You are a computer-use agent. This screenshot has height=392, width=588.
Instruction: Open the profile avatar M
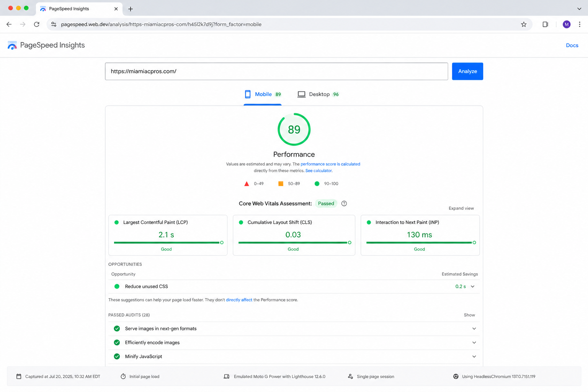point(567,24)
